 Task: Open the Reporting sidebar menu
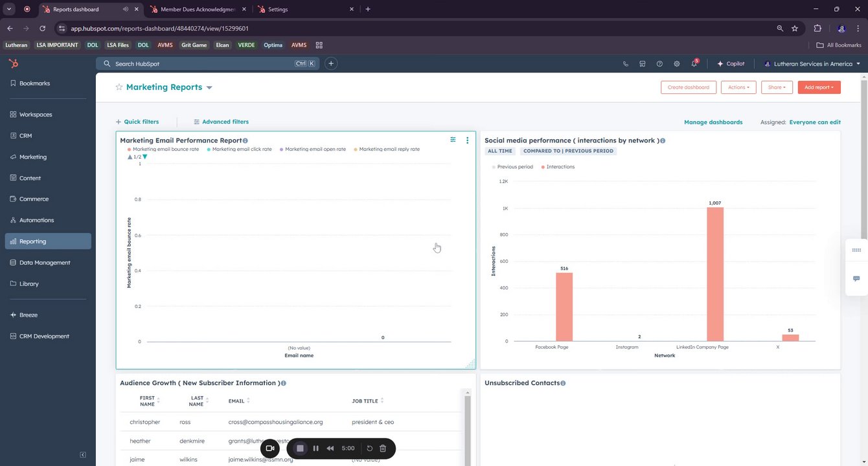[x=47, y=241]
